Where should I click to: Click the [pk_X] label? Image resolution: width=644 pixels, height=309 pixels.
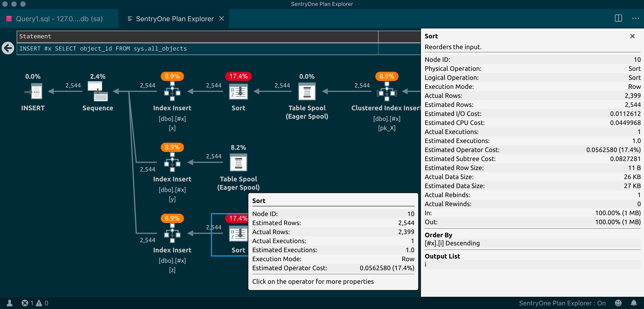(387, 128)
